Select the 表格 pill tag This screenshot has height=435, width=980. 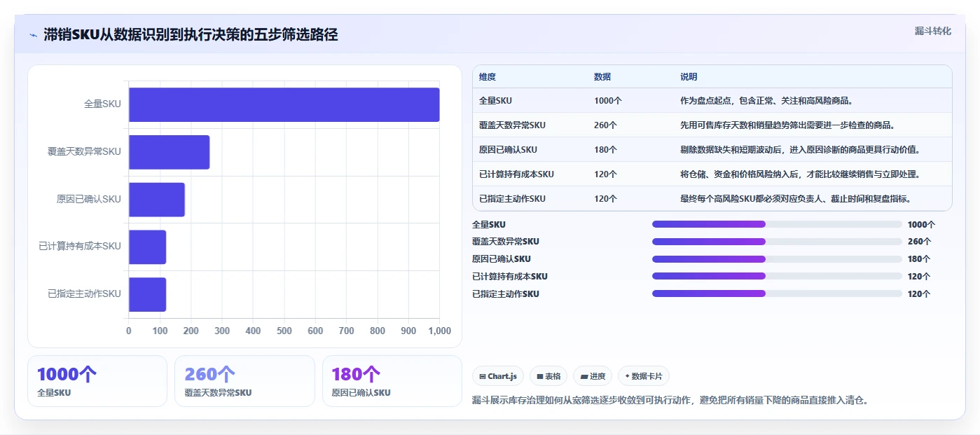tap(548, 376)
